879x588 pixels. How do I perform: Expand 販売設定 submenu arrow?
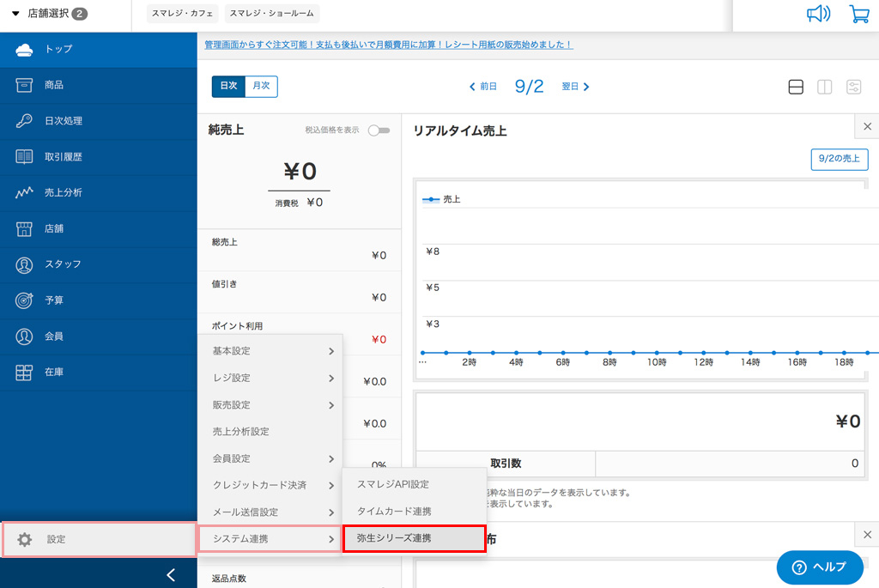click(331, 405)
